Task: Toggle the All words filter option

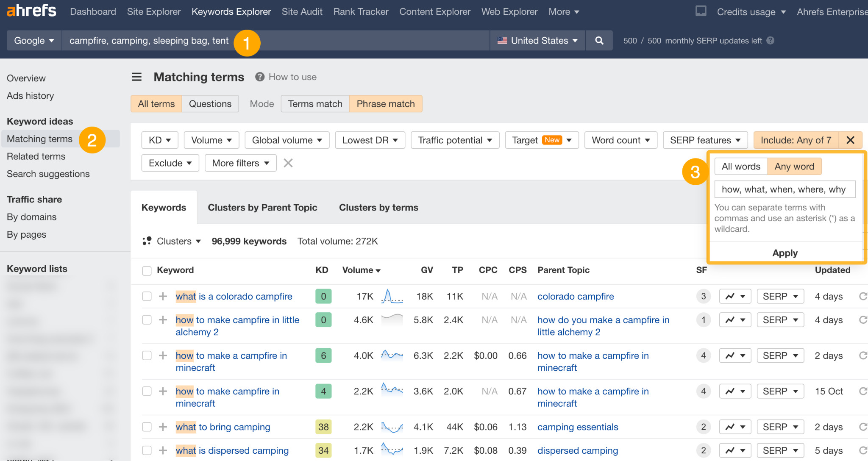Action: tap(741, 167)
